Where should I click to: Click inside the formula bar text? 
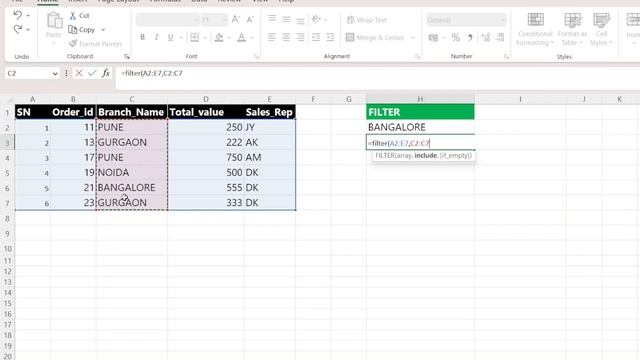(x=152, y=73)
